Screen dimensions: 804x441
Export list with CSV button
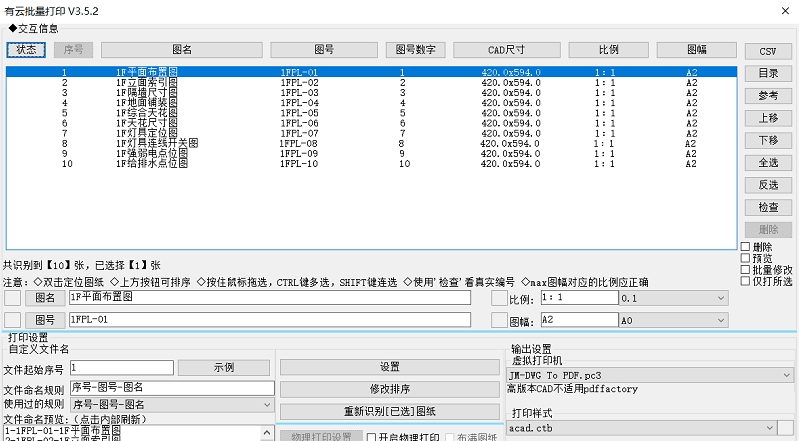(x=768, y=51)
